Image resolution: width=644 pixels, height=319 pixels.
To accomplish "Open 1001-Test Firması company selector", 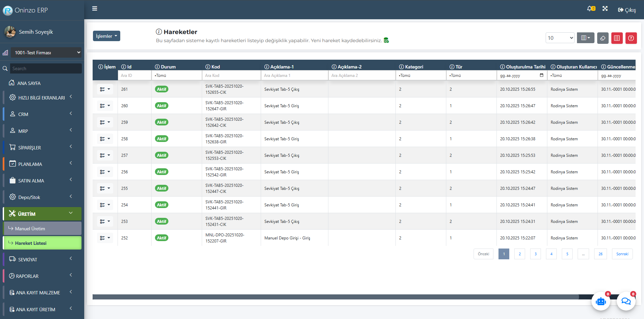I will [x=46, y=53].
